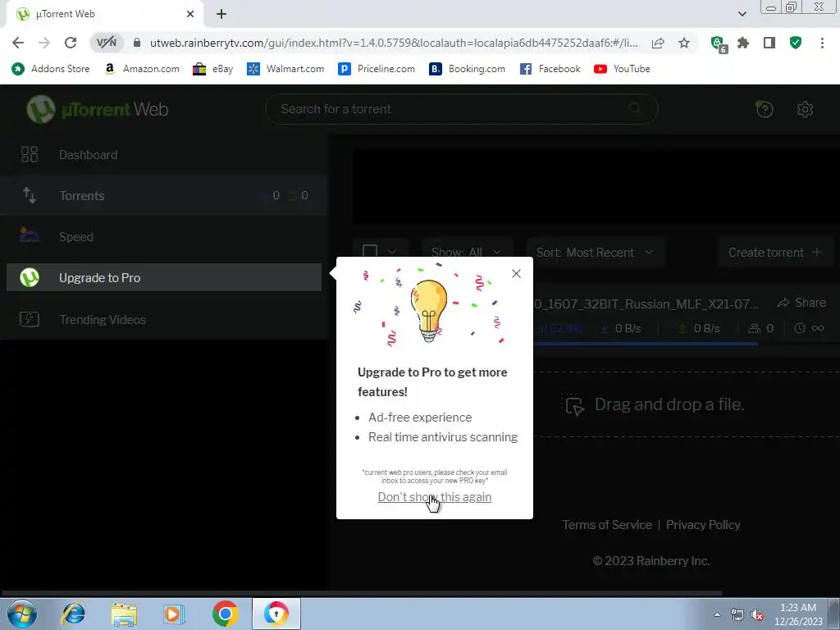Click the Torrents up-down arrows icon

[x=30, y=195]
